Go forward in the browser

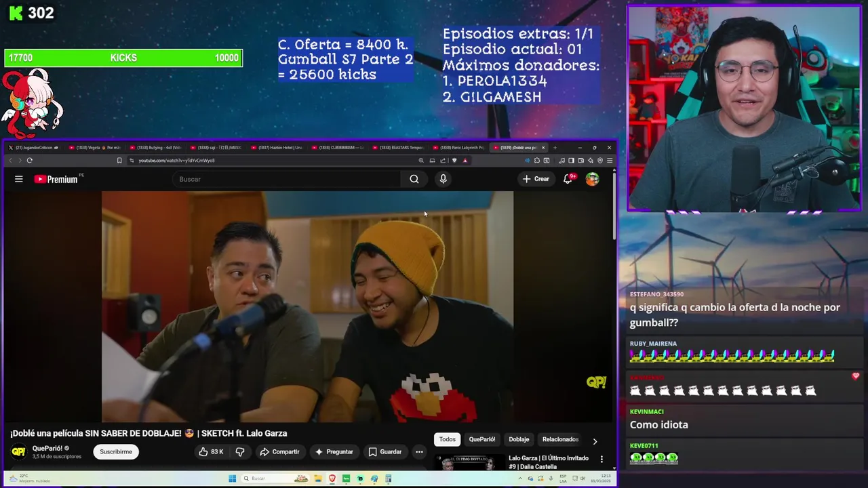tap(20, 161)
